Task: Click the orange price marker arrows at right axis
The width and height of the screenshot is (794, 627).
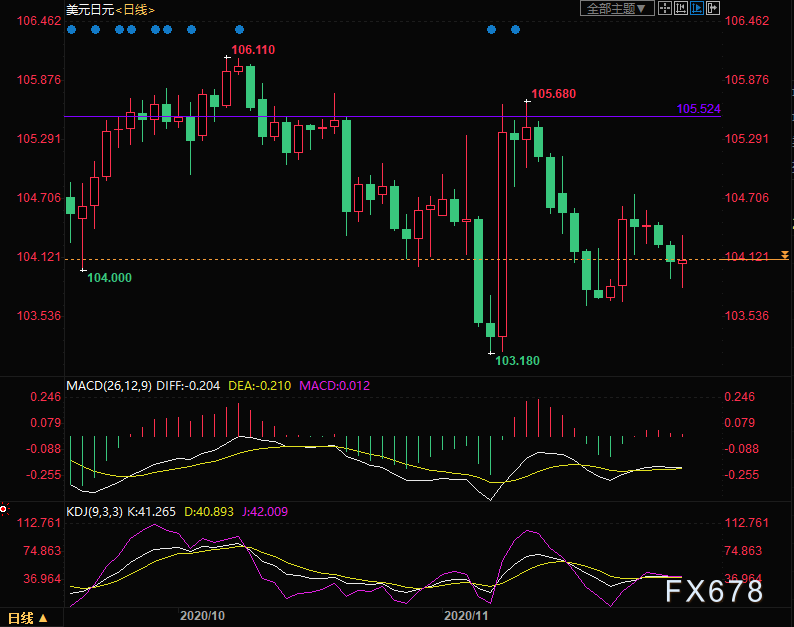Action: click(785, 256)
